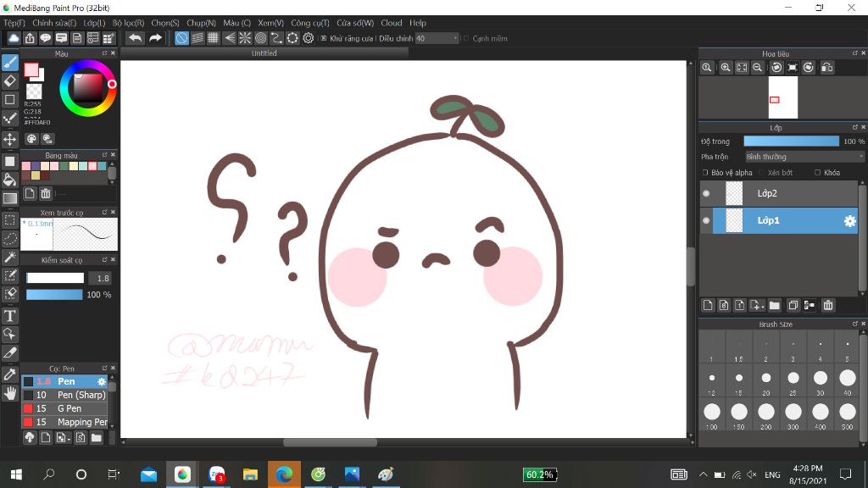Choose the Magic Wand tool
This screenshot has height=488, width=868.
(10, 257)
